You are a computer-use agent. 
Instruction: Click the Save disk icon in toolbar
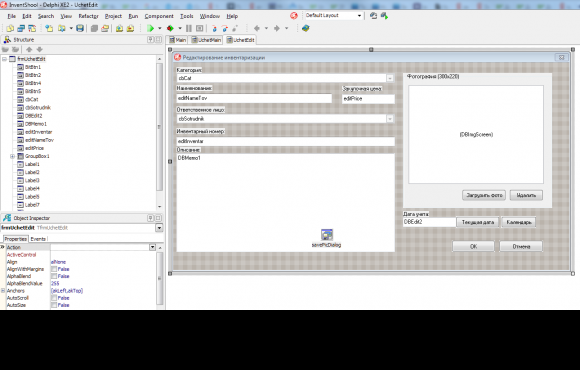coord(80,28)
